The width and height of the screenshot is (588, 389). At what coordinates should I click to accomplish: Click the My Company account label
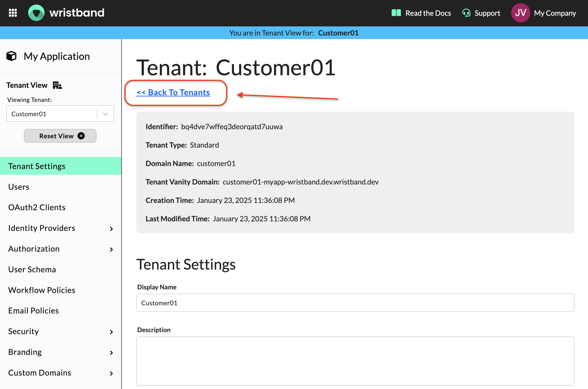pyautogui.click(x=555, y=13)
